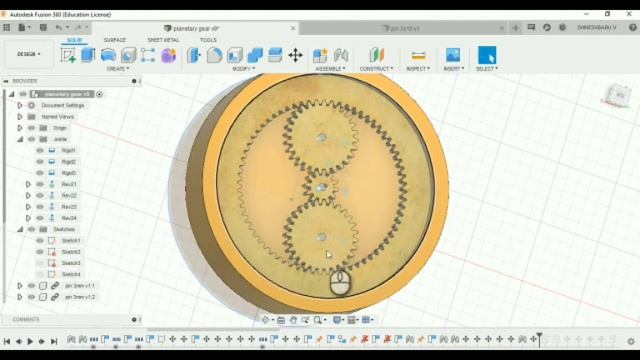The image size is (640, 360).
Task: Switch to the second document tab
Action: click(x=401, y=28)
